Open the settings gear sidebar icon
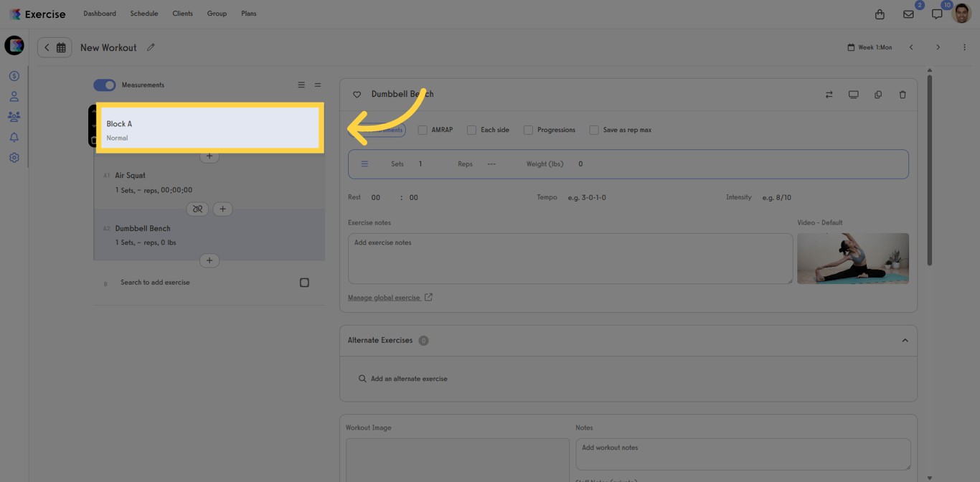The height and width of the screenshot is (482, 980). coord(14,158)
